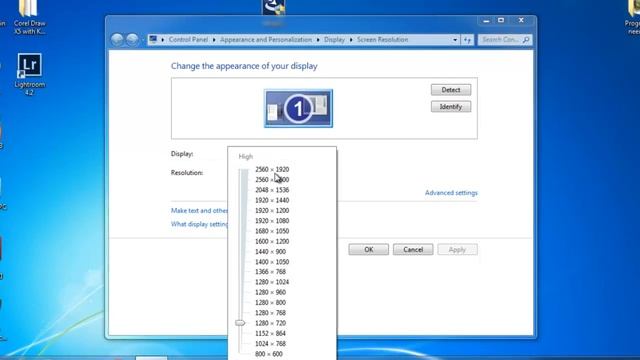Select 1440 × 900 resolution

point(270,251)
